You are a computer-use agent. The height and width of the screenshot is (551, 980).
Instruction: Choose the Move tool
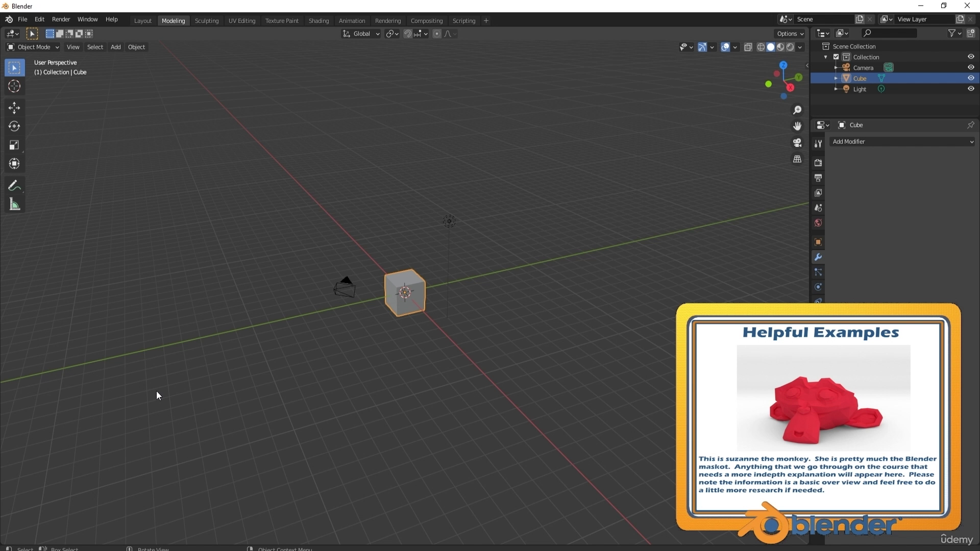pyautogui.click(x=14, y=108)
